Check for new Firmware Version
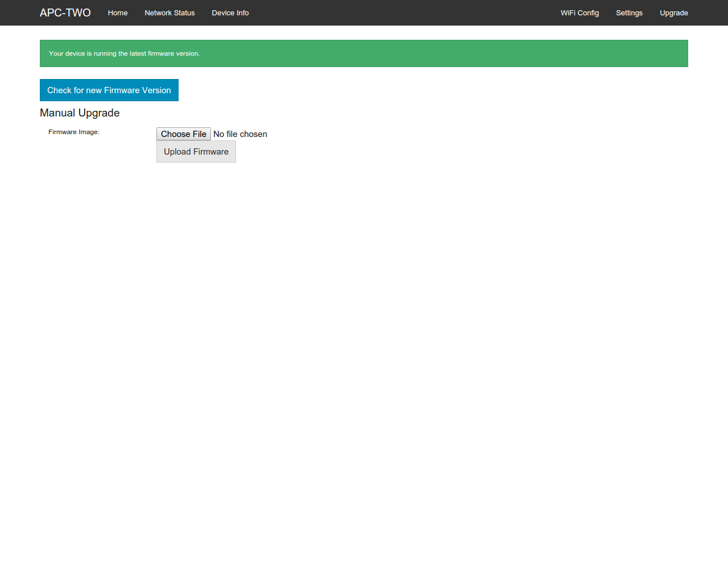The image size is (728, 582). pos(109,90)
